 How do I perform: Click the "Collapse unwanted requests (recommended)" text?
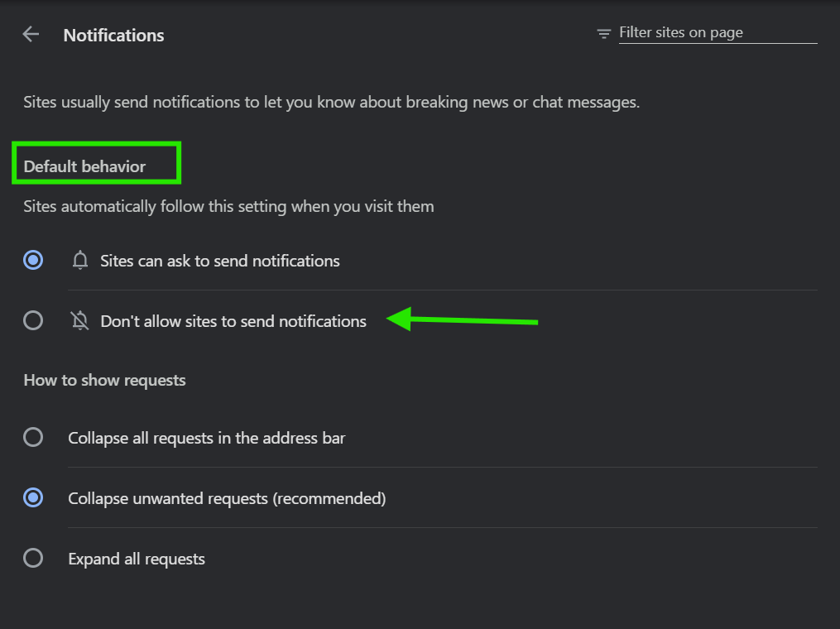point(227,498)
